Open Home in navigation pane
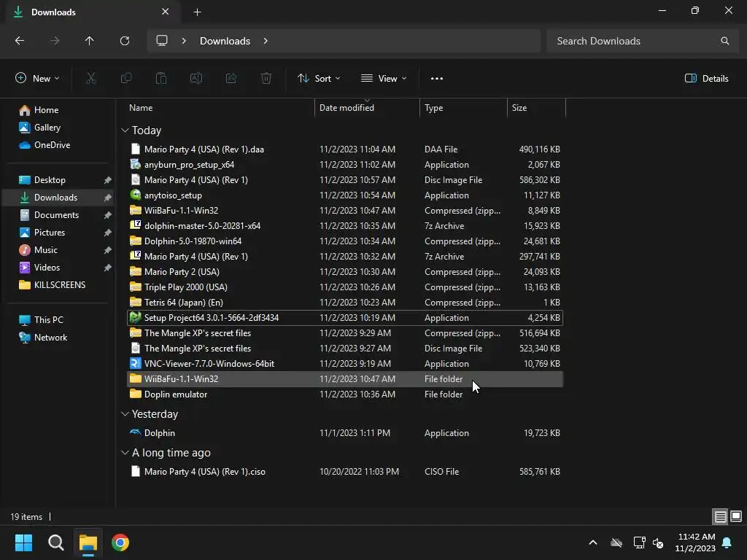The width and height of the screenshot is (747, 560). pyautogui.click(x=46, y=110)
